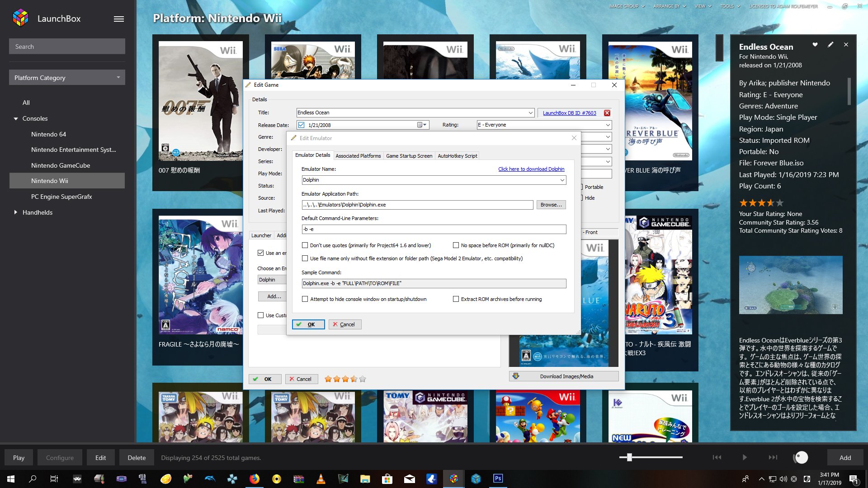The width and height of the screenshot is (868, 488).
Task: Click the round volume knob in bottom bar
Action: 801,458
